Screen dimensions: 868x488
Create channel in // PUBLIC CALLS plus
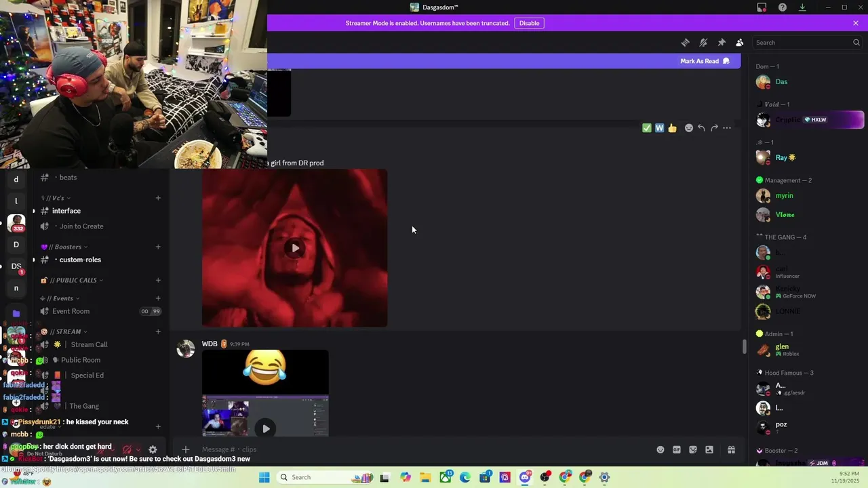158,280
